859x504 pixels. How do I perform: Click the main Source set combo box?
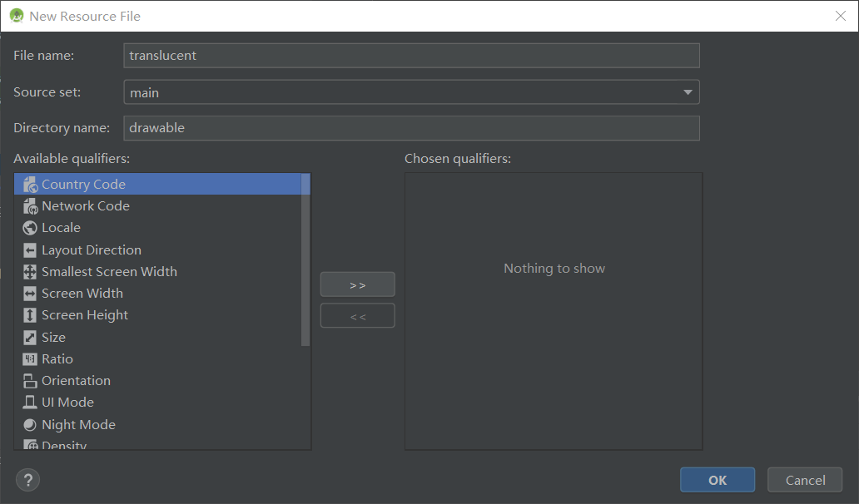tap(411, 92)
